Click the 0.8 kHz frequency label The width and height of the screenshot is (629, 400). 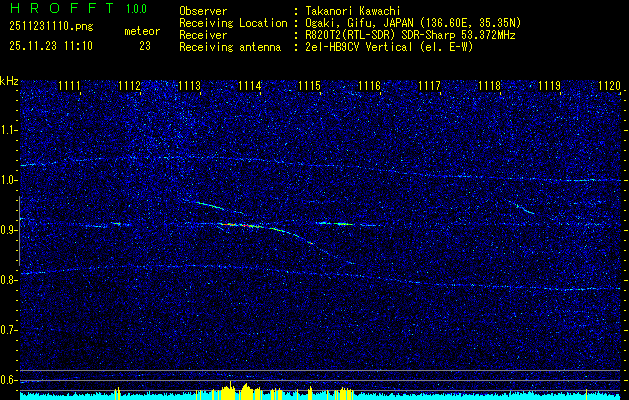click(8, 280)
